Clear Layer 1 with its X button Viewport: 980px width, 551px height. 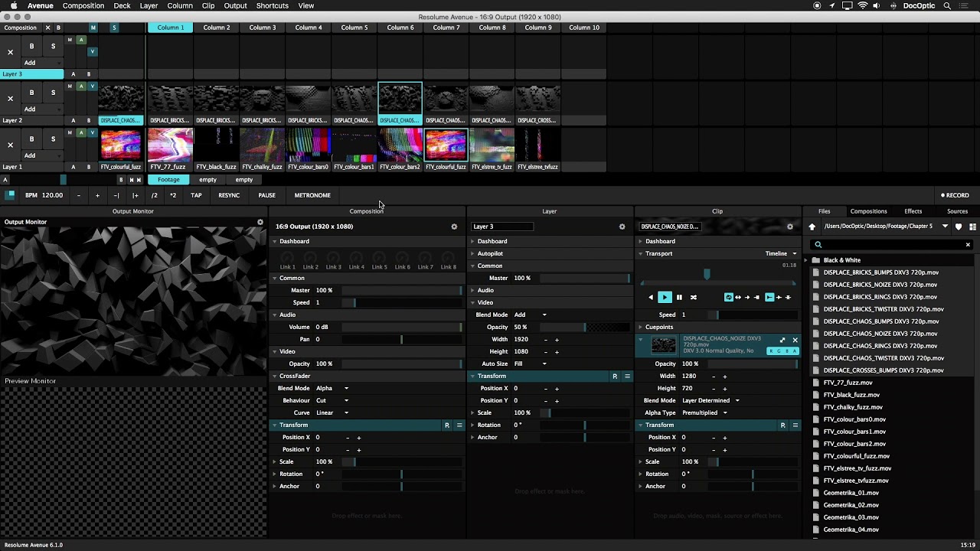click(x=10, y=145)
